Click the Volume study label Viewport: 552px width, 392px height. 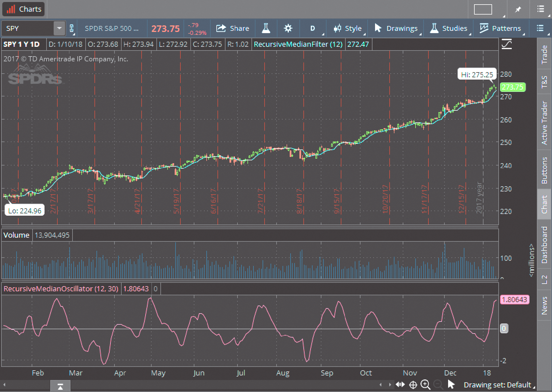tap(16, 235)
